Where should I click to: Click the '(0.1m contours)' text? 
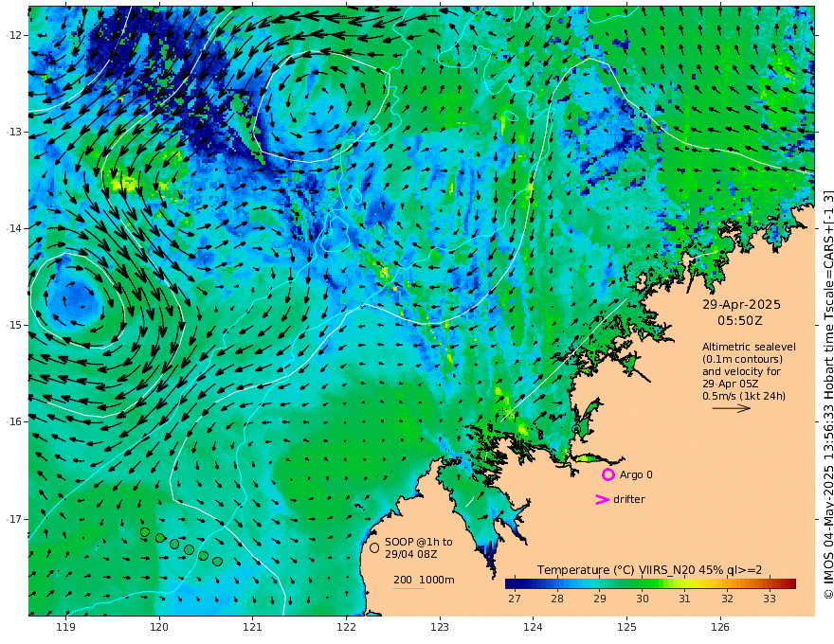[x=742, y=359]
